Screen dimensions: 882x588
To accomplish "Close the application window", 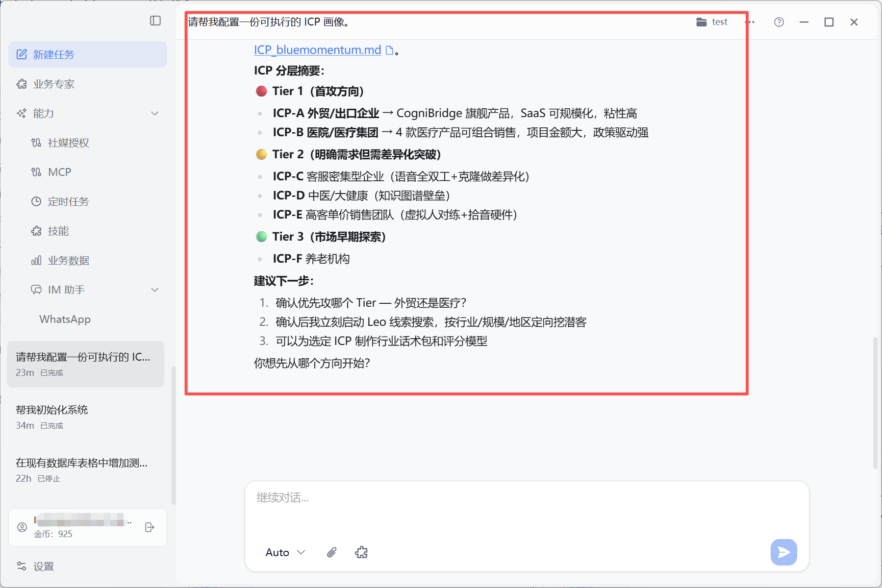I will point(854,22).
